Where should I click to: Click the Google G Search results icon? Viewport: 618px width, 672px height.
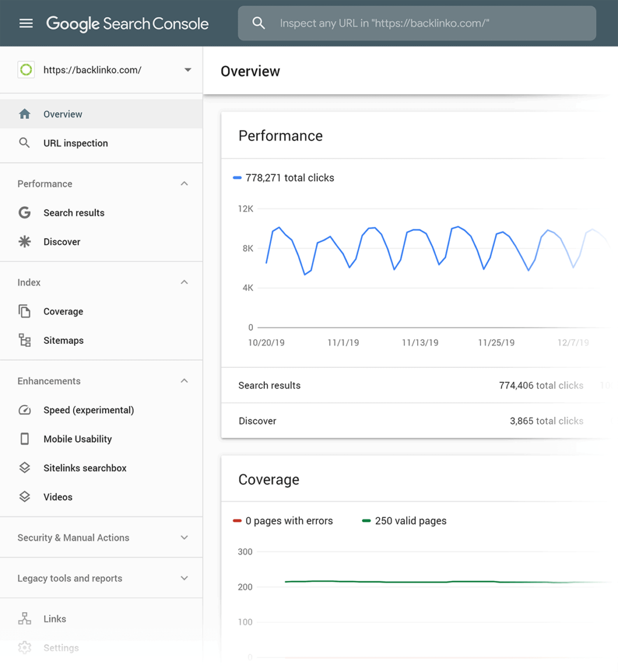tap(25, 213)
